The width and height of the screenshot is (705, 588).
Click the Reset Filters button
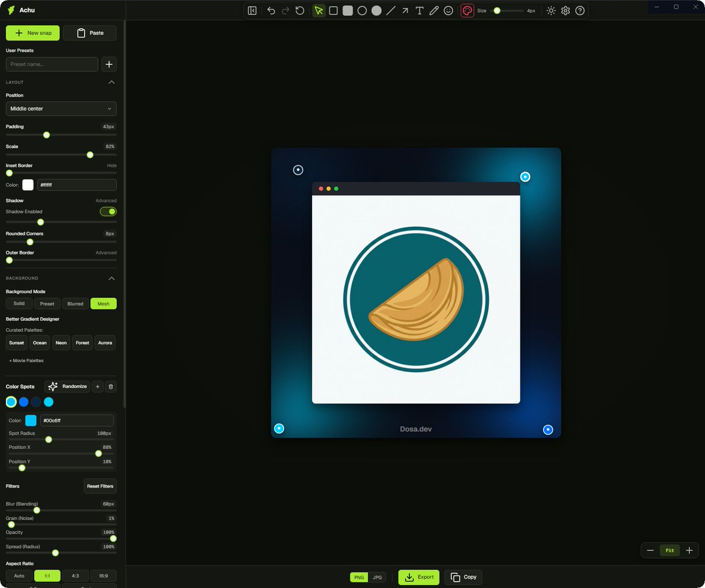click(x=100, y=486)
